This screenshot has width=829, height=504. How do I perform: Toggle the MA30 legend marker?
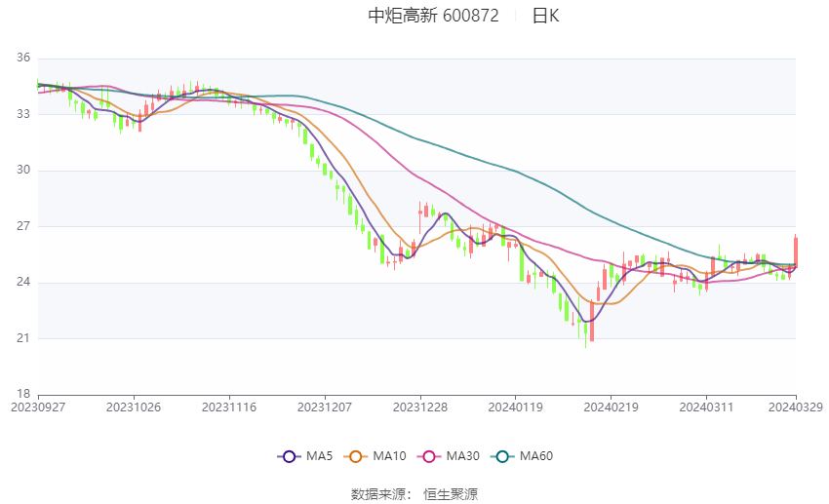pos(429,456)
